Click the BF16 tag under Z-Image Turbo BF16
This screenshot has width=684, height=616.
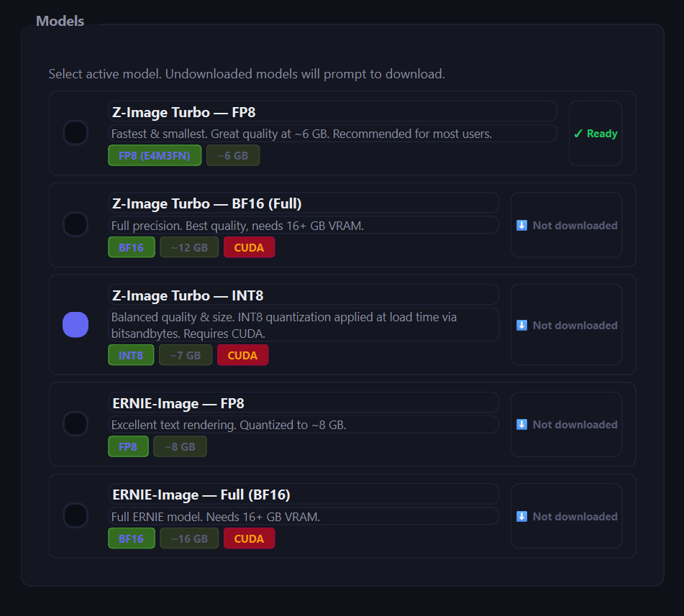[x=132, y=247]
